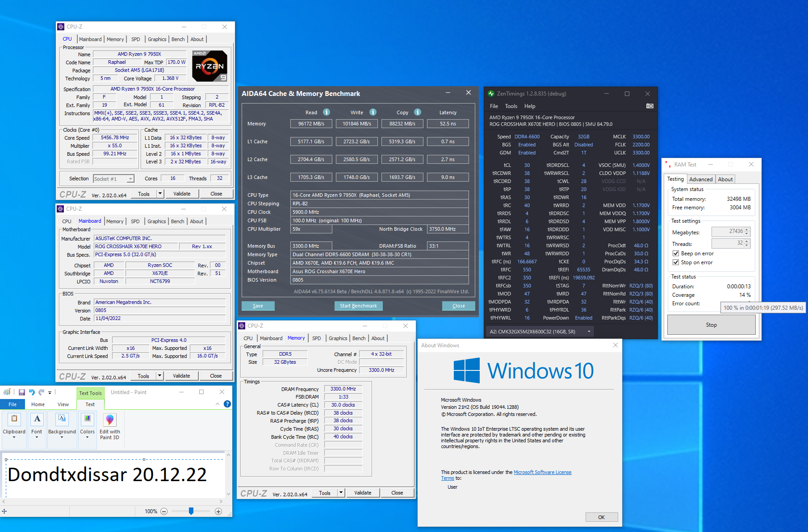
Task: Click the Background icon in Paint's ribbon
Action: pos(62,419)
